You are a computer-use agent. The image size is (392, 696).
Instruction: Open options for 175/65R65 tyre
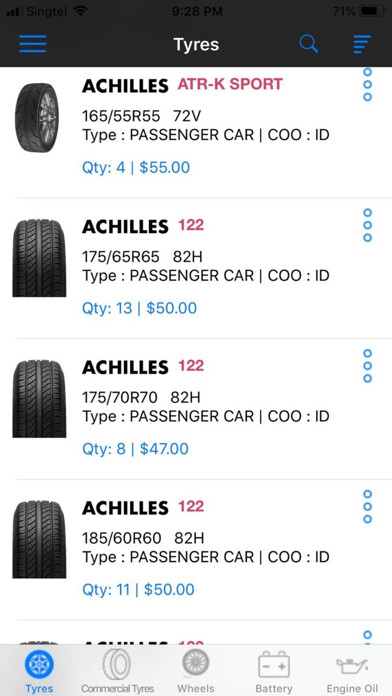coord(367,225)
